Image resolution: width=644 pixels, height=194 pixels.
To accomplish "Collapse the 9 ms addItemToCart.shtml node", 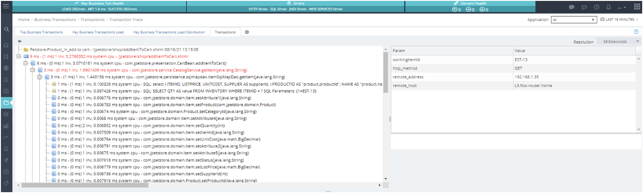I will click(x=19, y=56).
